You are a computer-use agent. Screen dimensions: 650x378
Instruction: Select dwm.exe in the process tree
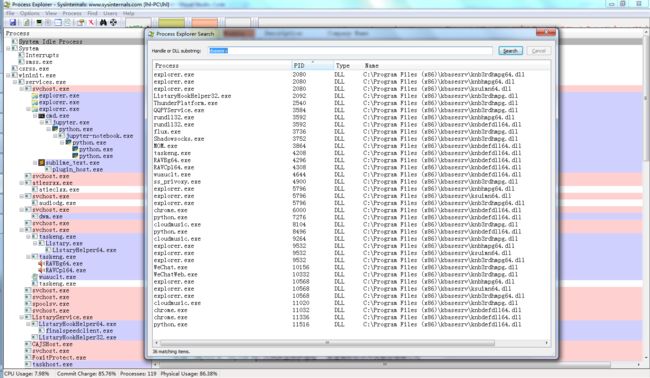51,216
